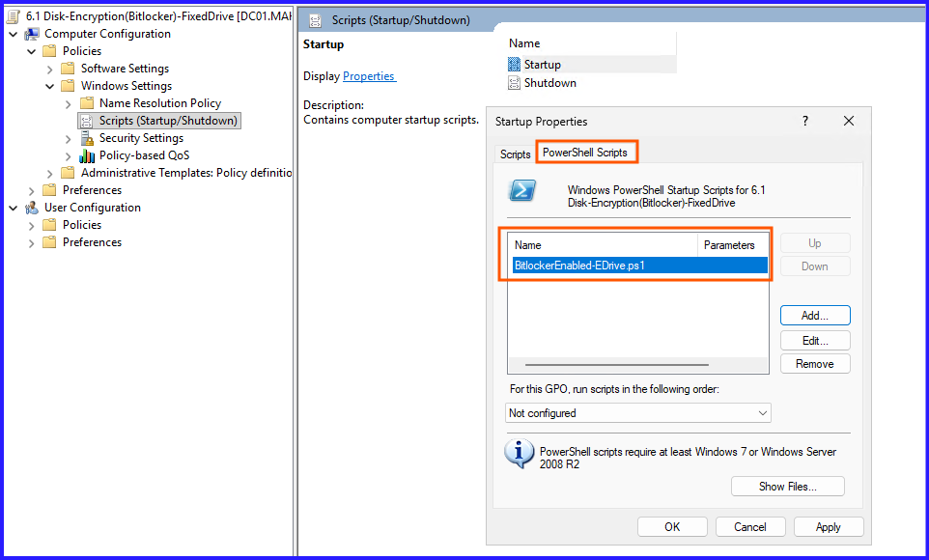Click the Add... button
Viewport: 929px width, 560px height.
[814, 316]
